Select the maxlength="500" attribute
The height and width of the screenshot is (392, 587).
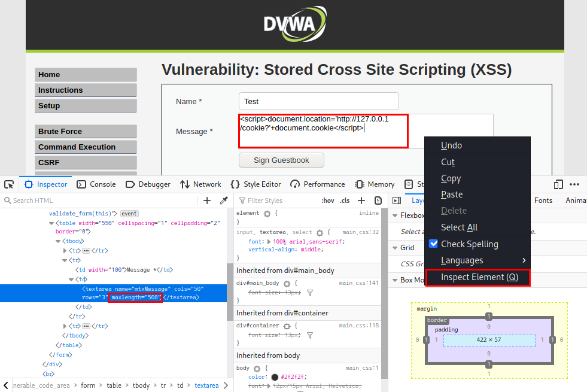pos(135,297)
